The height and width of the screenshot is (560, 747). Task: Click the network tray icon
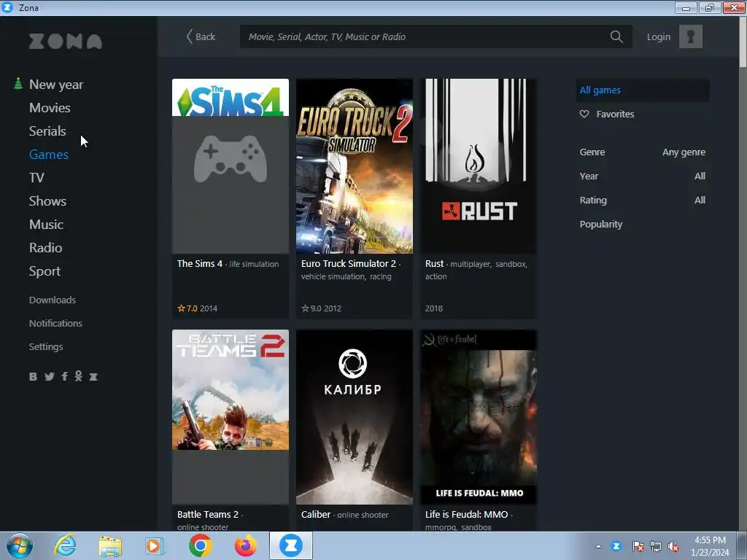tap(656, 546)
